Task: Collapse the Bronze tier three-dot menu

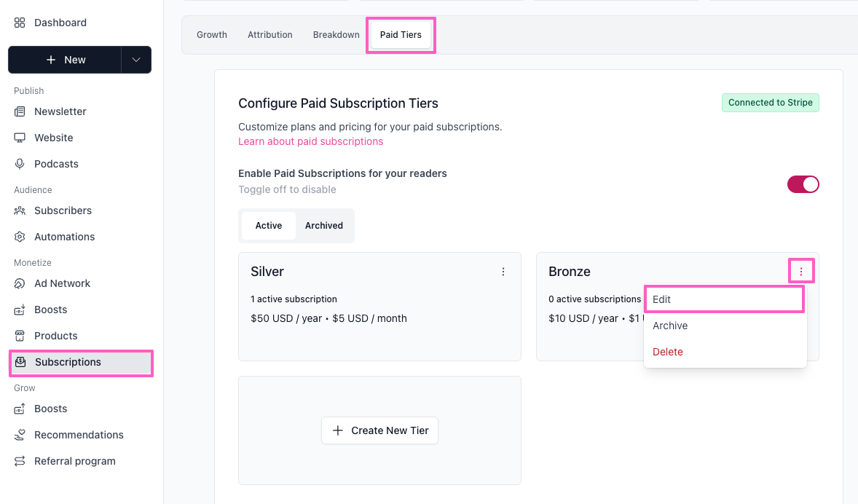Action: coord(801,272)
